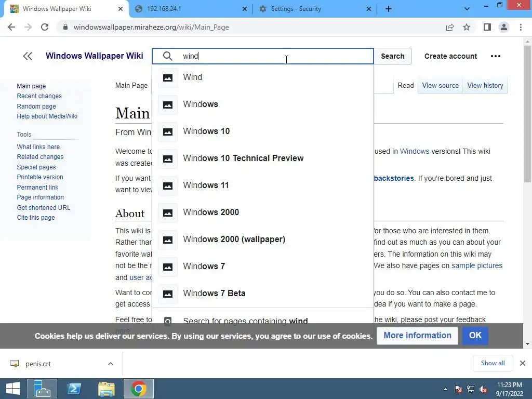Viewport: 532px width, 399px height.
Task: Open the browser side panel
Action: click(487, 27)
